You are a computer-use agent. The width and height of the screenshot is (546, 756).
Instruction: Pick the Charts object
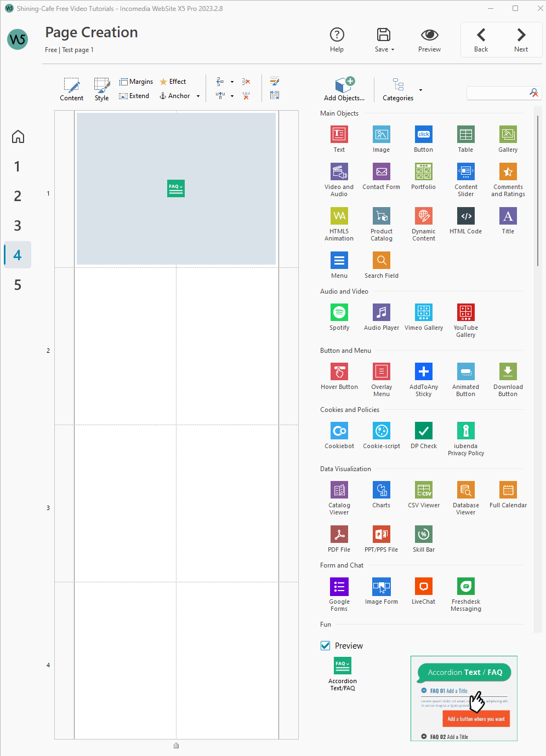point(381,490)
